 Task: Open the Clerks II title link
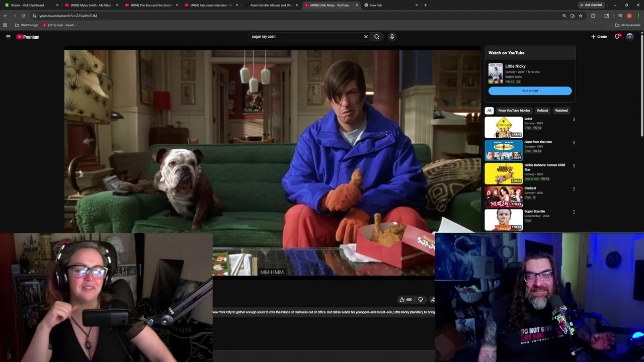pyautogui.click(x=530, y=188)
